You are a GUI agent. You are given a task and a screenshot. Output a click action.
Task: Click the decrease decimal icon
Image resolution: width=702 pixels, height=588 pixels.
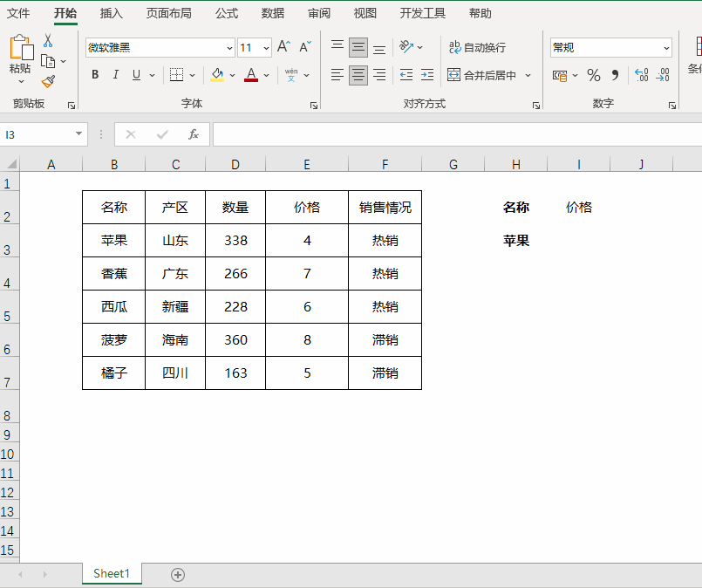[663, 75]
